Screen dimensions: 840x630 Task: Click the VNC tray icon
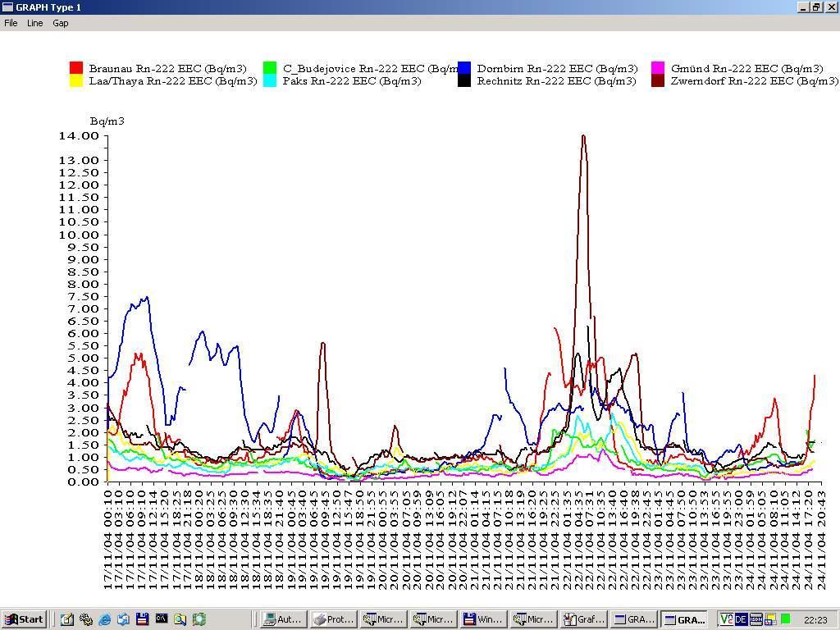[x=727, y=619]
